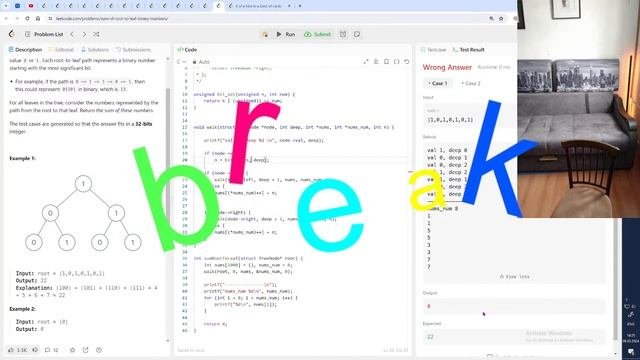640x360 pixels.
Task: Click the Code panel header
Action: tap(187, 49)
